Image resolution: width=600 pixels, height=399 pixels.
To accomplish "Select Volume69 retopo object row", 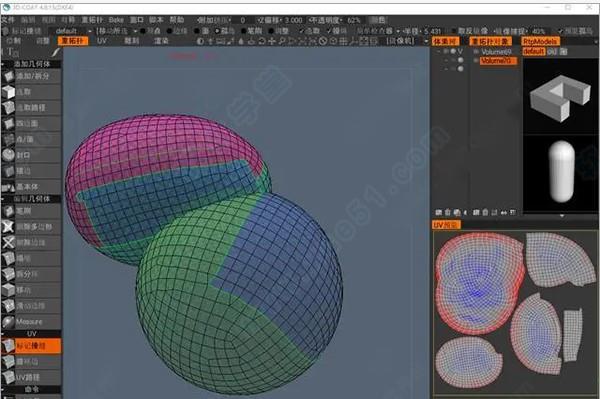I will tap(496, 51).
